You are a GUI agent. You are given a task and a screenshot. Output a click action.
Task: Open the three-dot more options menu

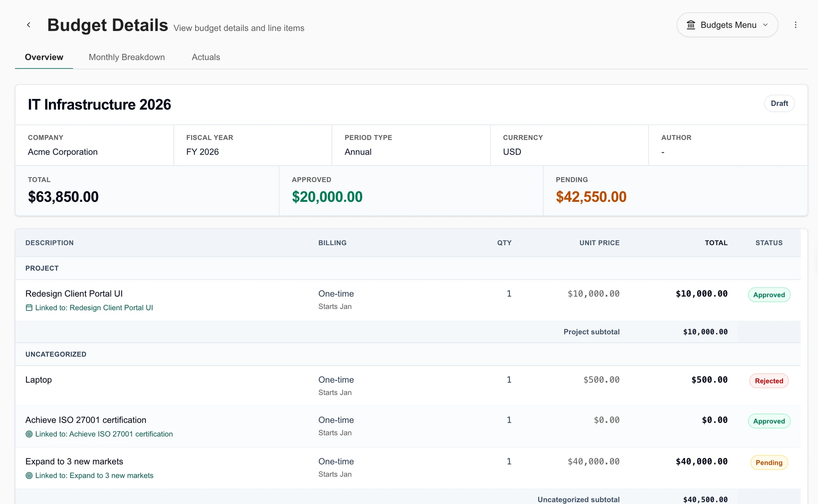(795, 25)
